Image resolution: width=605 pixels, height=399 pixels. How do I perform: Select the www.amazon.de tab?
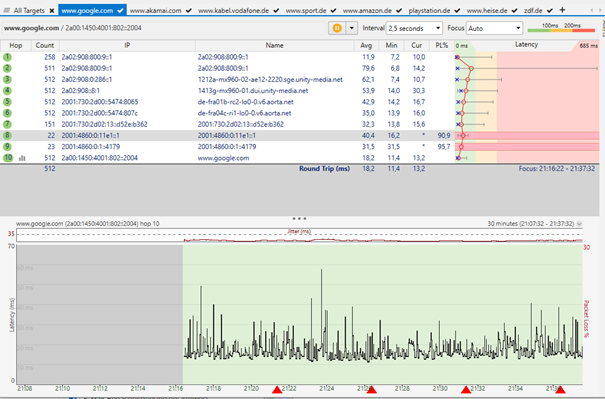pyautogui.click(x=367, y=10)
